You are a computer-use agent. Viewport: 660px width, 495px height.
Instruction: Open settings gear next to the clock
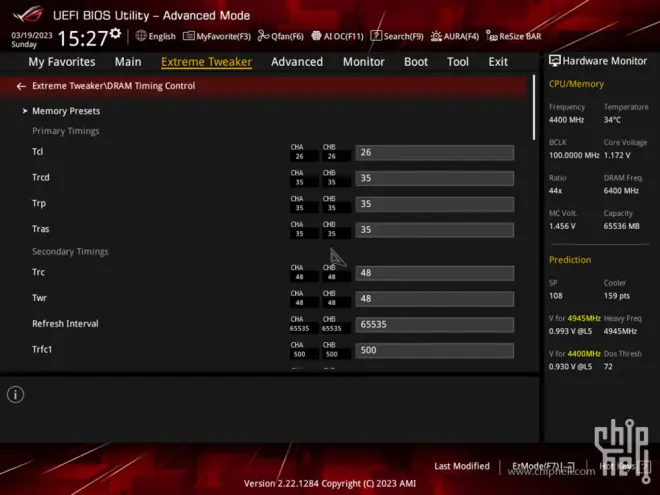coord(115,34)
